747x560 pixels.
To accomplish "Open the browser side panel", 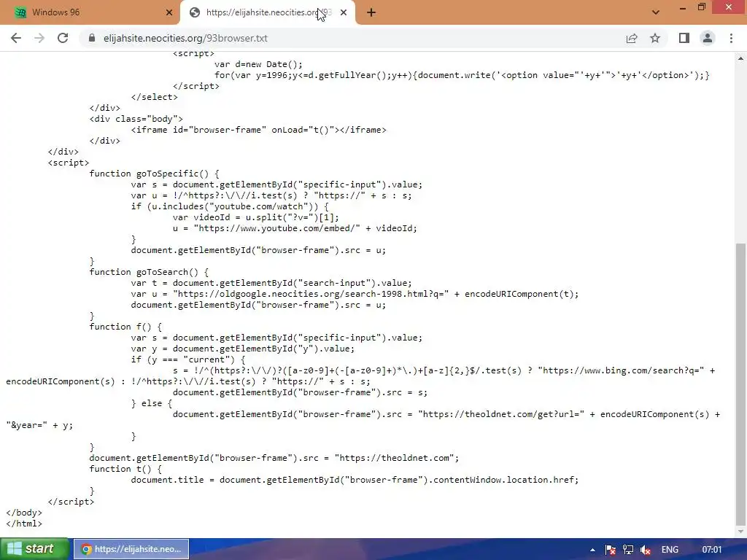I will 684,38.
